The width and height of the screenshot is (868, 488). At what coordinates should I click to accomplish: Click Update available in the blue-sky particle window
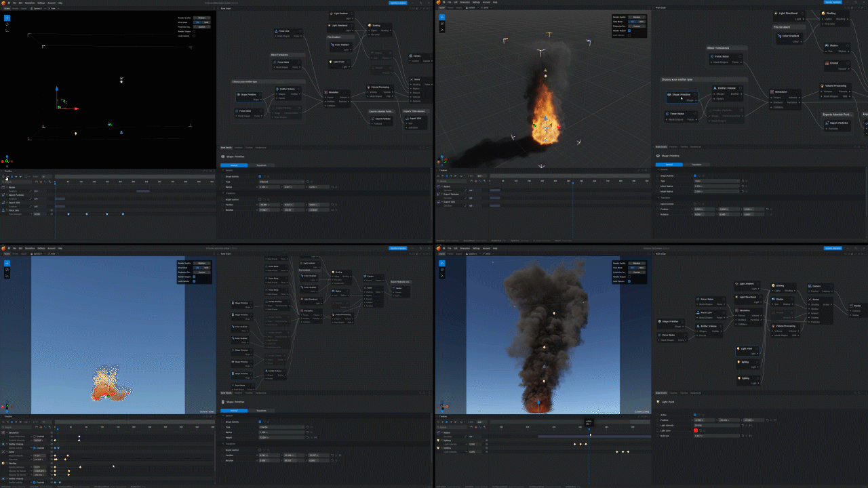398,248
